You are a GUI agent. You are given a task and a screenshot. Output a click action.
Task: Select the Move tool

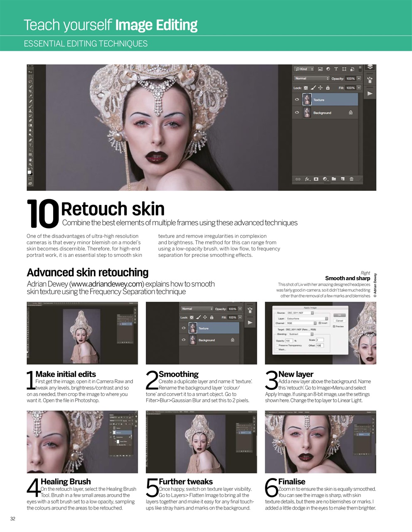tap(31, 72)
